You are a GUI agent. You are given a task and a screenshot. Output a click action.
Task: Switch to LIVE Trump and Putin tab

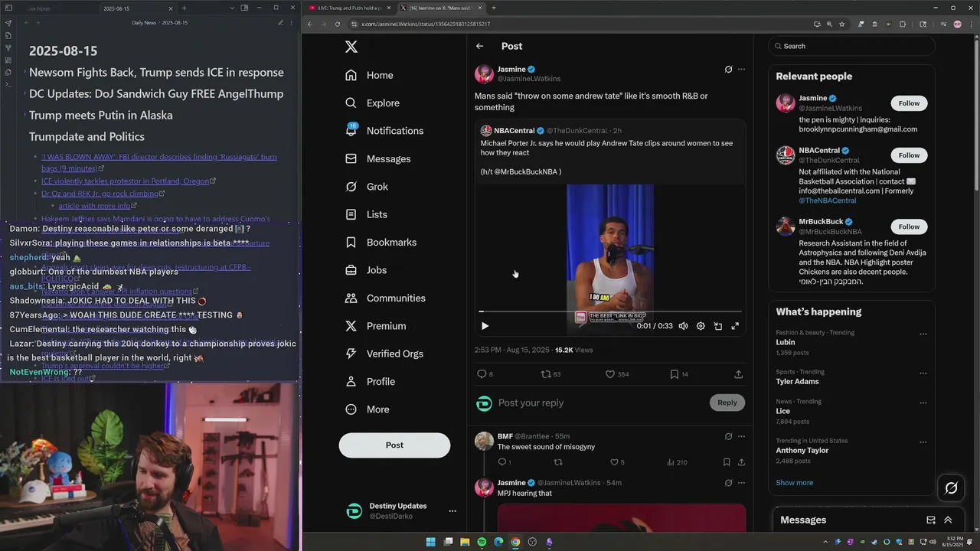point(349,8)
